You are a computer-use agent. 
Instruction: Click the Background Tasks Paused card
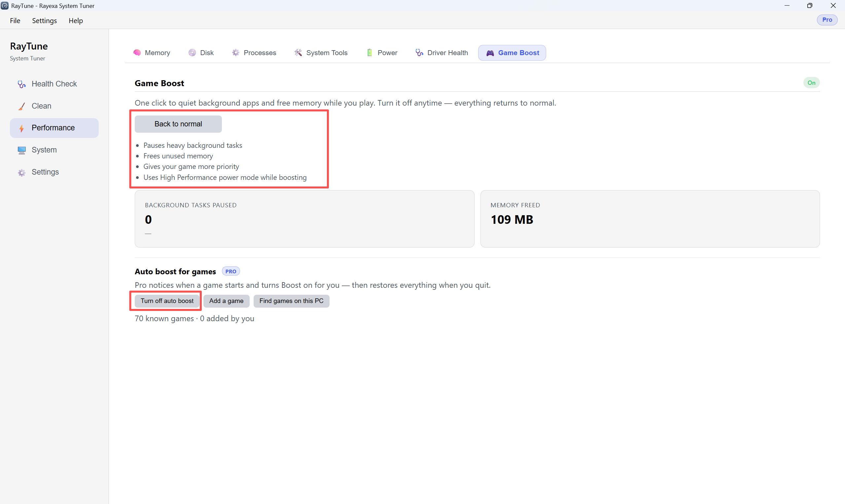click(304, 219)
